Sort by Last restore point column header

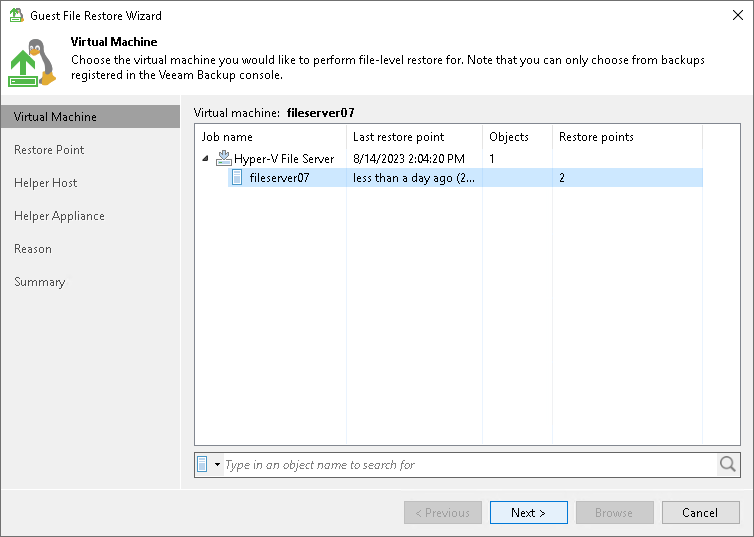pyautogui.click(x=415, y=137)
